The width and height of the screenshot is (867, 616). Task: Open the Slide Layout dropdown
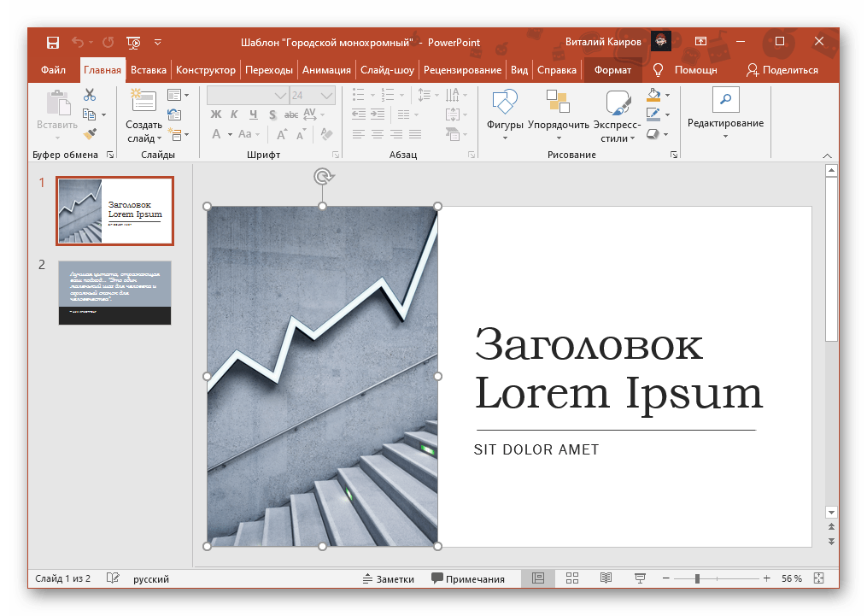click(x=178, y=95)
